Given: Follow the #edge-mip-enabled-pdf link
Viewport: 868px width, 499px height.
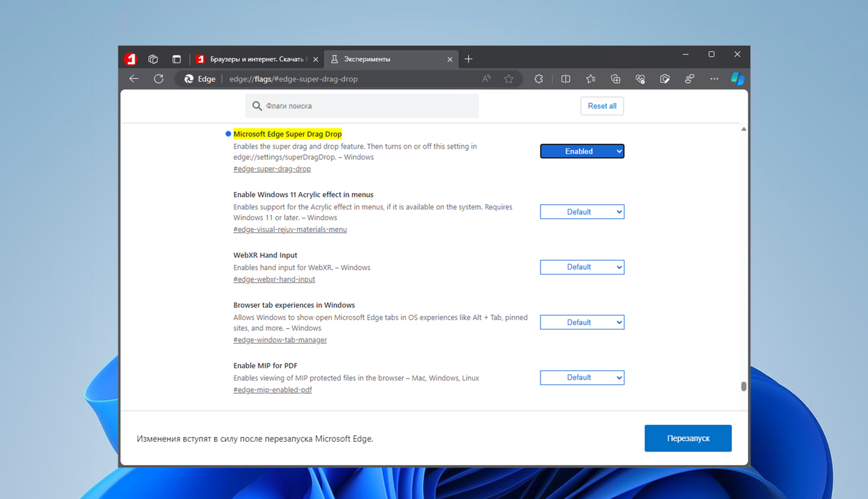Looking at the screenshot, I should click(273, 390).
